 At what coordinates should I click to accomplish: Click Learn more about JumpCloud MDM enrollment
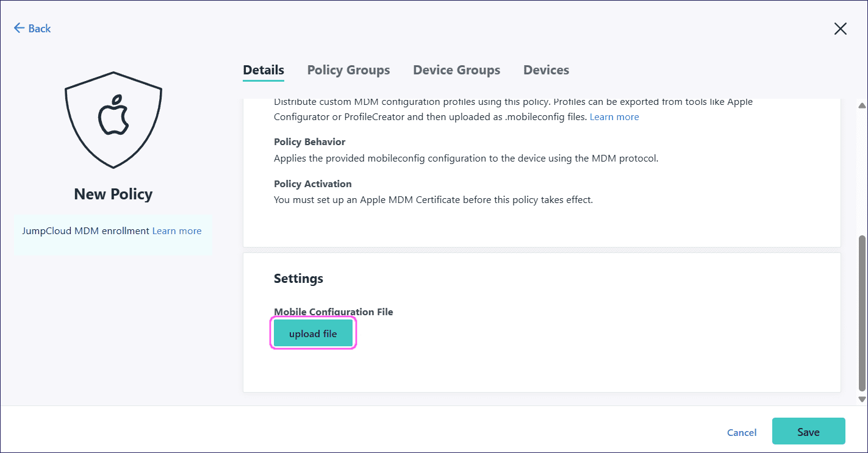pos(176,230)
